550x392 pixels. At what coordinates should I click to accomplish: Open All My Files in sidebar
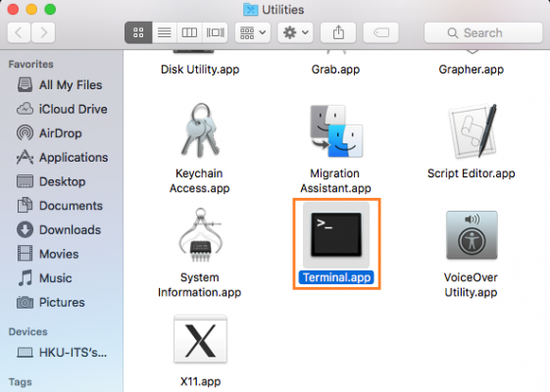62,85
